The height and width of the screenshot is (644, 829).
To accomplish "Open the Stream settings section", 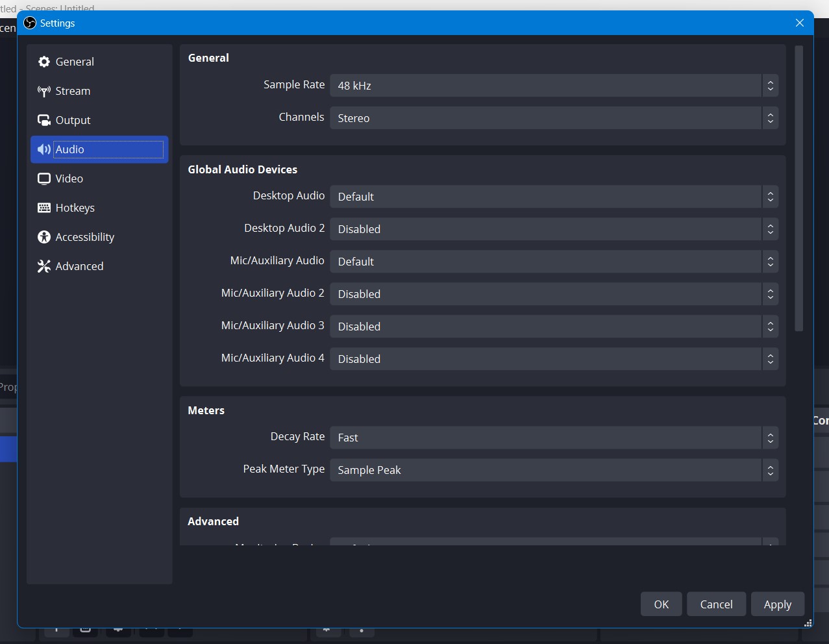I will (71, 91).
